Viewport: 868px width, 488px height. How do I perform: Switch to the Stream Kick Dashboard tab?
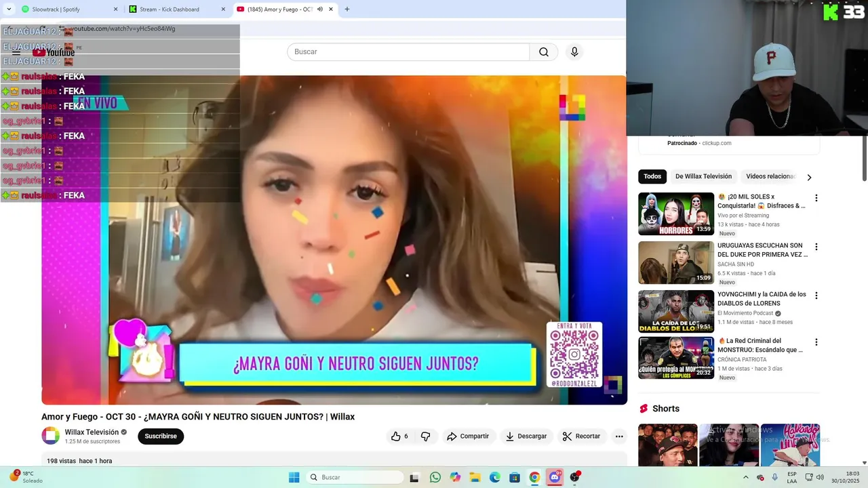178,9
